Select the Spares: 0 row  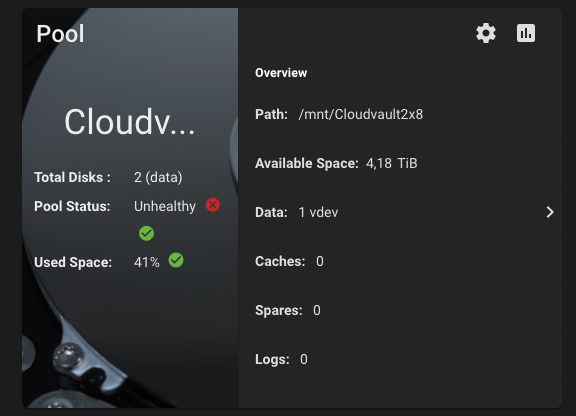tap(400, 310)
